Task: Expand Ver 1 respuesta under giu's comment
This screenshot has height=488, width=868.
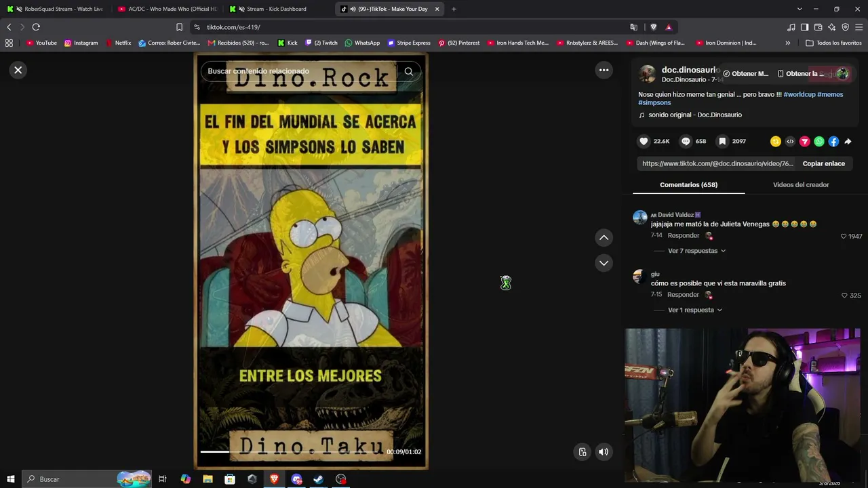Action: pyautogui.click(x=695, y=310)
